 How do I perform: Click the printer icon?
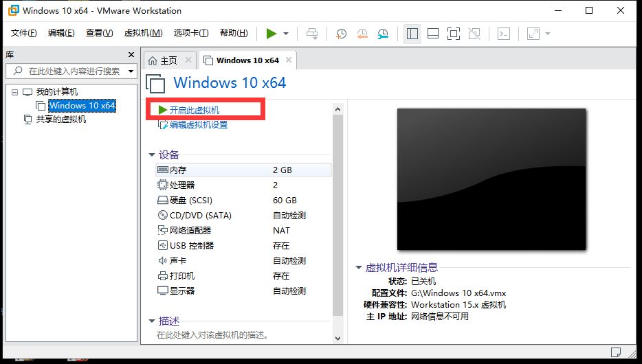pyautogui.click(x=163, y=276)
